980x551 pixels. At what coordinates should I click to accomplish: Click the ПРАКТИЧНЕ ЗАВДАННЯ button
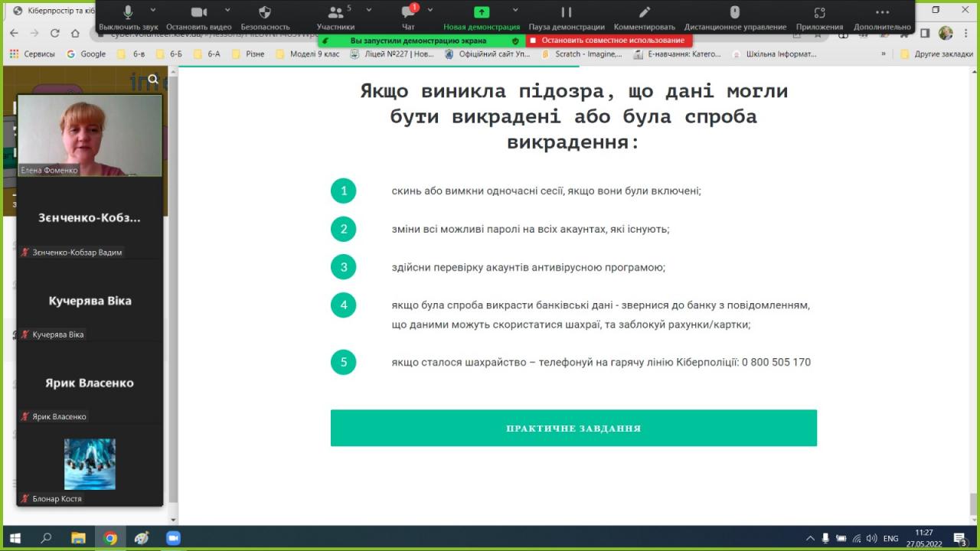[573, 428]
